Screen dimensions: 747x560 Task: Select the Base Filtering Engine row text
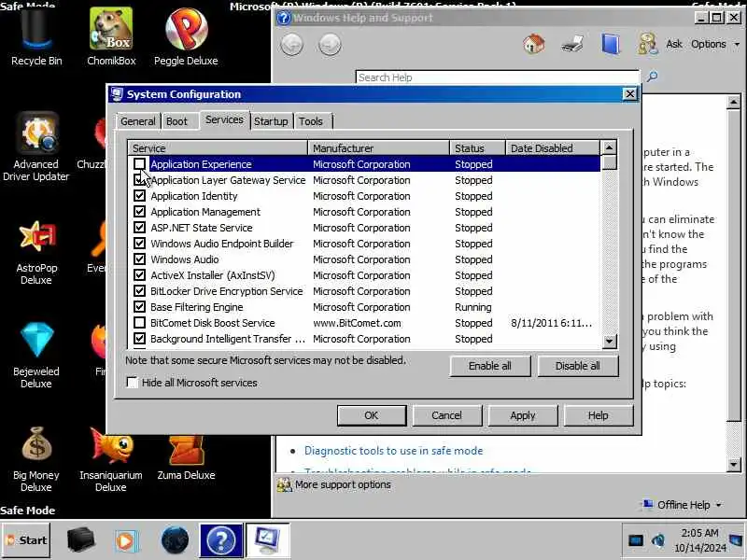(x=197, y=307)
